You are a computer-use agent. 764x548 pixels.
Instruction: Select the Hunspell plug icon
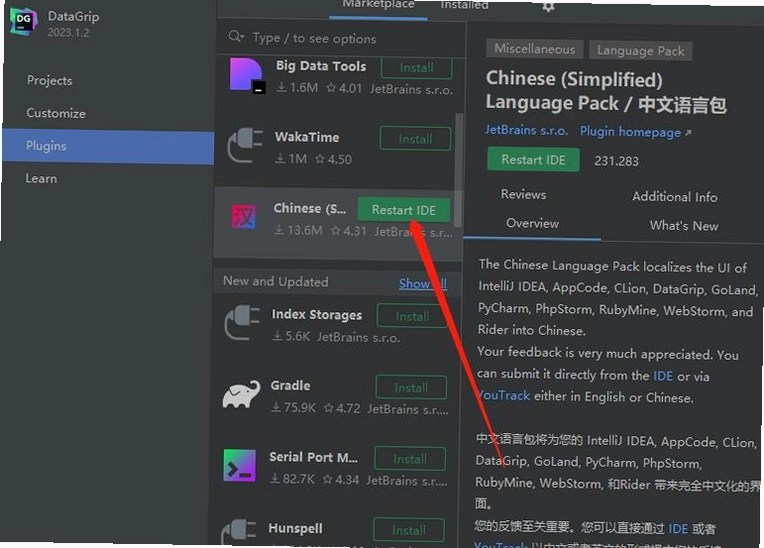coord(238,532)
